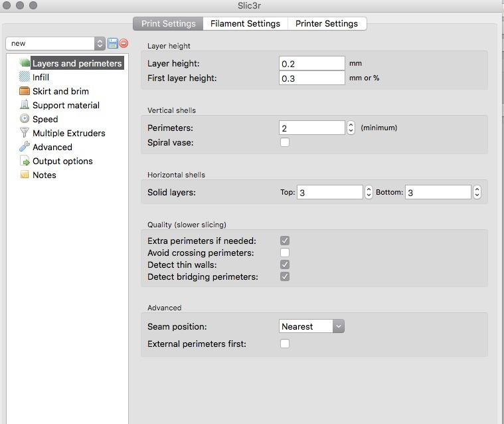
Task: Click the Top solid layers field
Action: point(330,192)
